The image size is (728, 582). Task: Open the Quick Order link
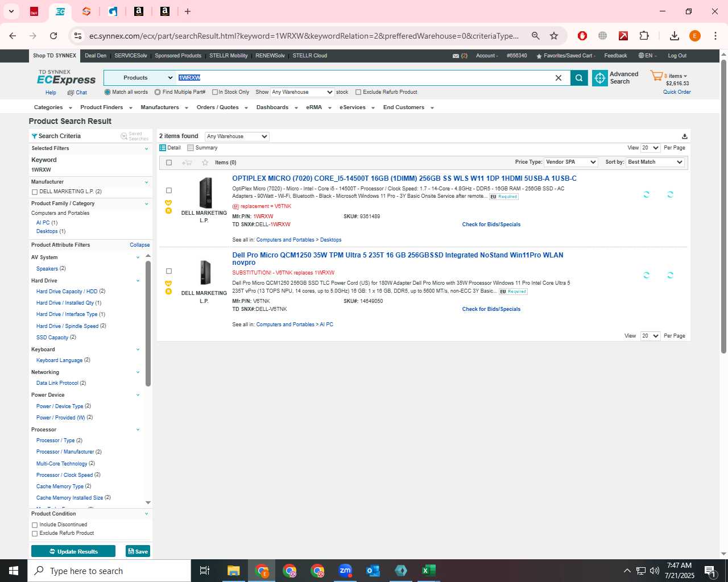[x=677, y=92]
